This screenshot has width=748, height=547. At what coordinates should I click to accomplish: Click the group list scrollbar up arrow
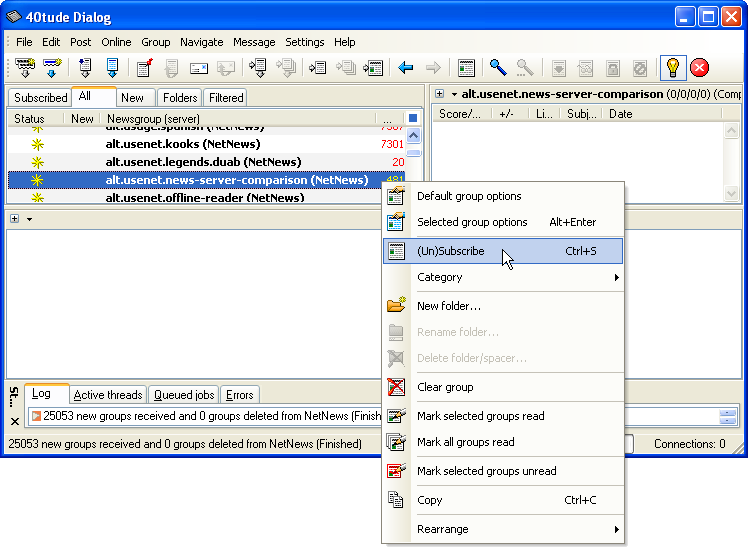[413, 135]
